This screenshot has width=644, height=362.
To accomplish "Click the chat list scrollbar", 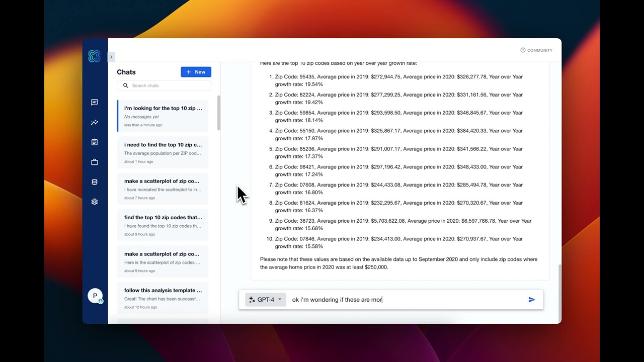I will 218,113.
